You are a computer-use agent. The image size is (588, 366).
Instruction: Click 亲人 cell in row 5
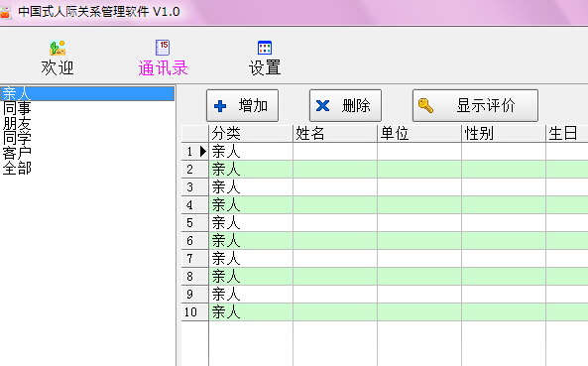251,223
